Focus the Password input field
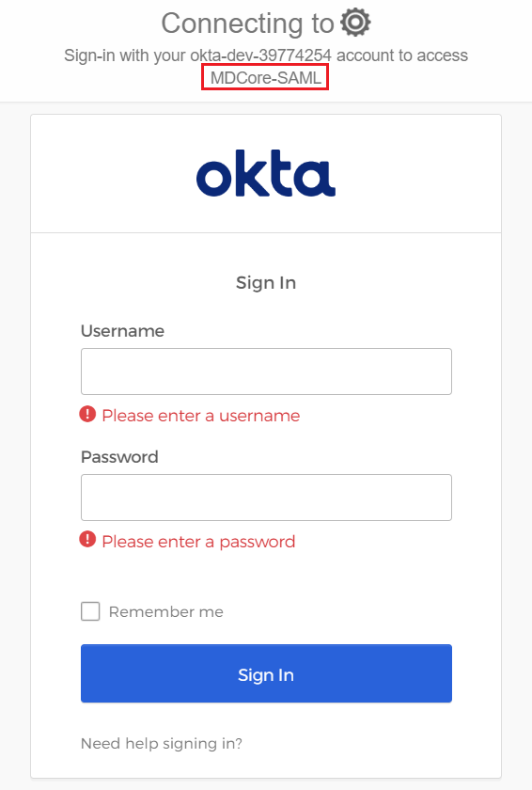 coord(266,498)
